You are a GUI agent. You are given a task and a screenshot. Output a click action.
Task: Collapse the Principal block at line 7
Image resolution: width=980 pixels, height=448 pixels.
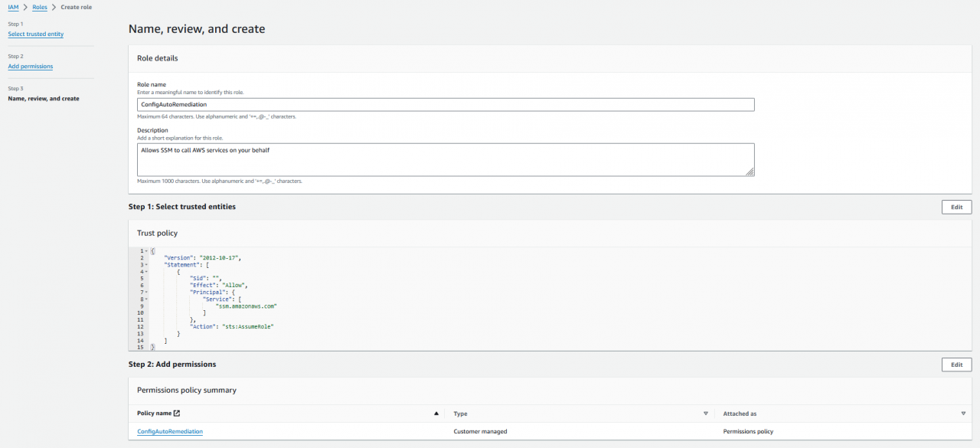point(145,292)
